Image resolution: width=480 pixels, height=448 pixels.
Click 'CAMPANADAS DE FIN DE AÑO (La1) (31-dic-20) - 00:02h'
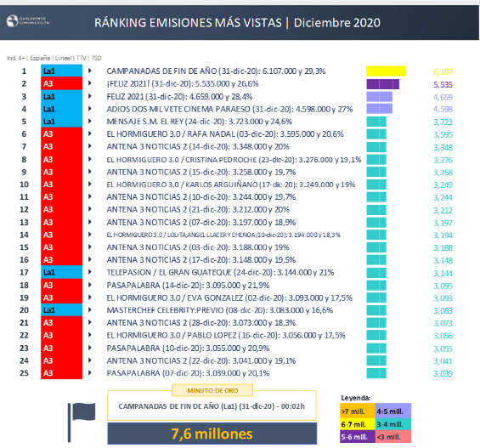pos(212,406)
